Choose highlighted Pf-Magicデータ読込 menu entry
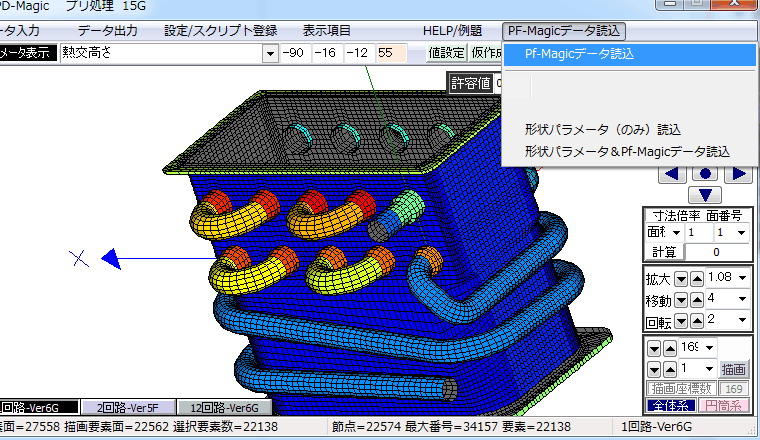Screen dimensions: 760x440 point(630,54)
